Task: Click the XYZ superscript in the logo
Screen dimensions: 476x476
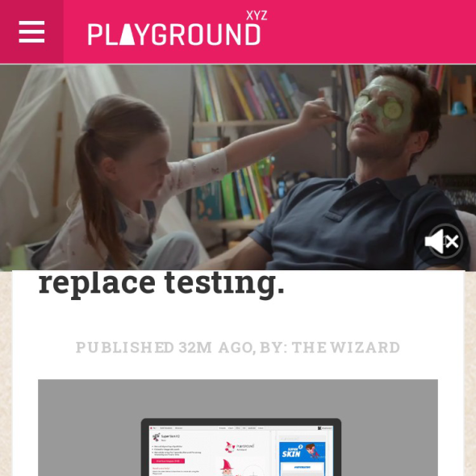Action: click(x=257, y=15)
